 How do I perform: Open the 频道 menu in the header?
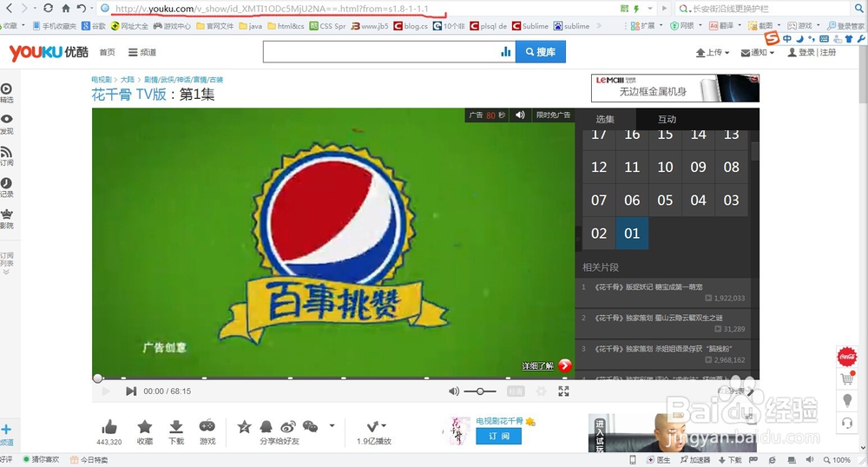[x=142, y=52]
